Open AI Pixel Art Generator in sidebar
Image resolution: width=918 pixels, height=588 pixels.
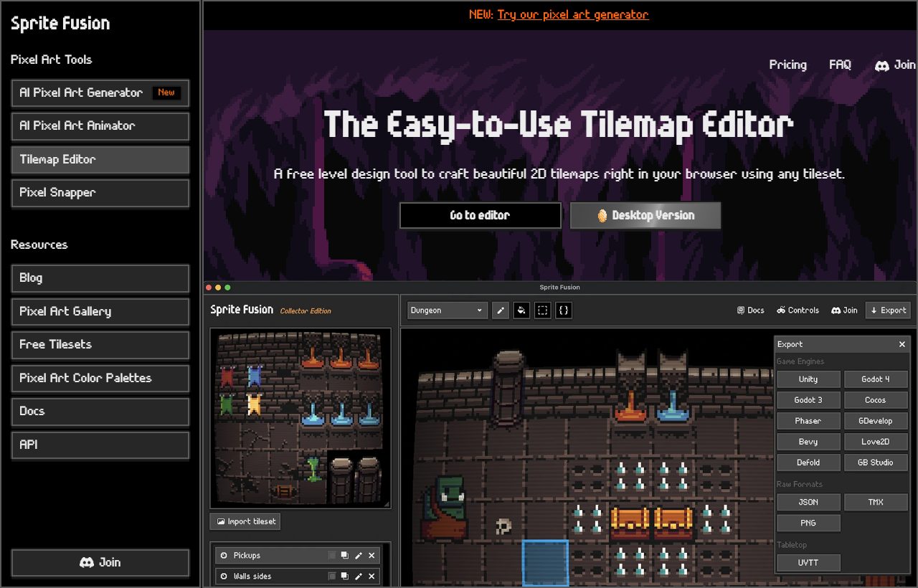(x=100, y=93)
